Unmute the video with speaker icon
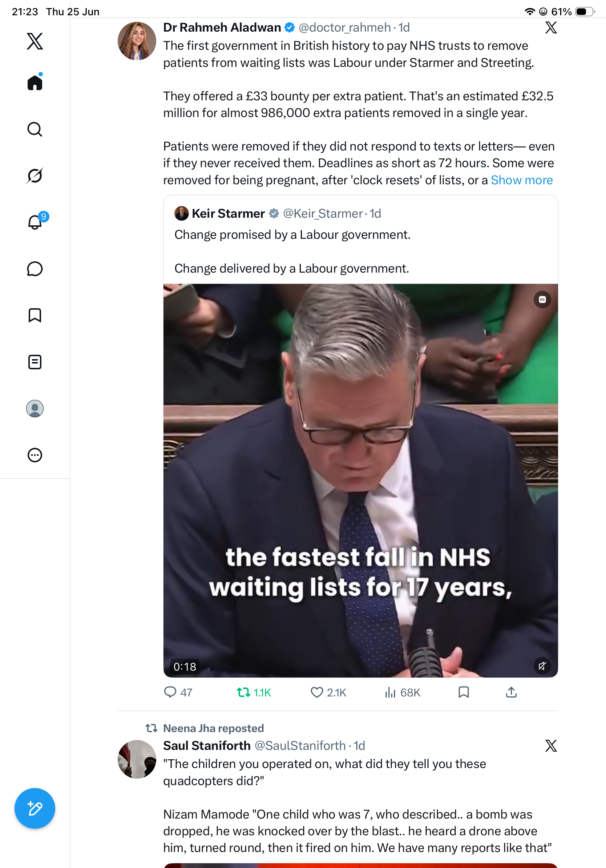 (542, 666)
